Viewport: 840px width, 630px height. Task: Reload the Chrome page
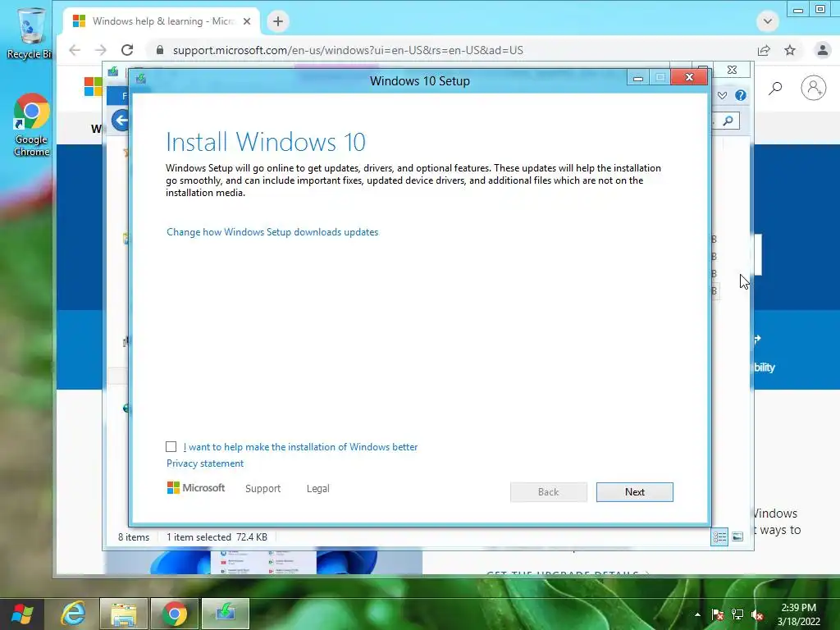[x=127, y=50]
